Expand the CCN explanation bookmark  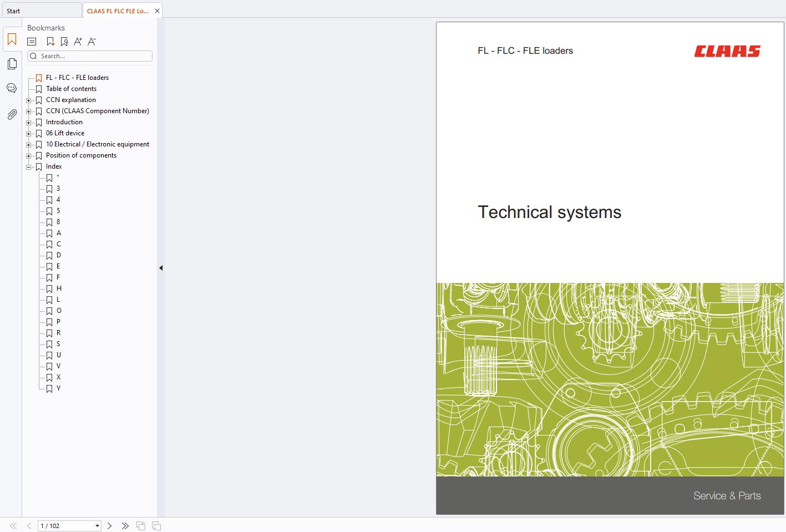[29, 100]
